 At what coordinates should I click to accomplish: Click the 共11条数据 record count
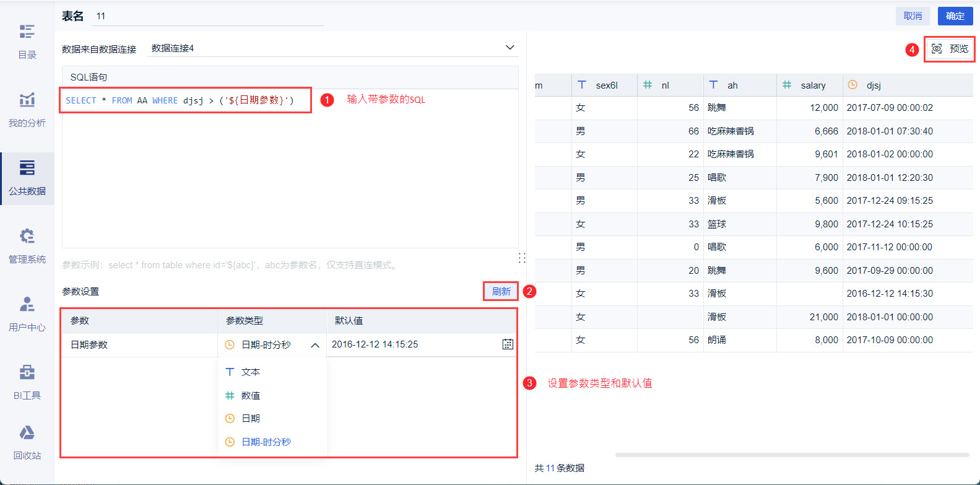click(560, 468)
